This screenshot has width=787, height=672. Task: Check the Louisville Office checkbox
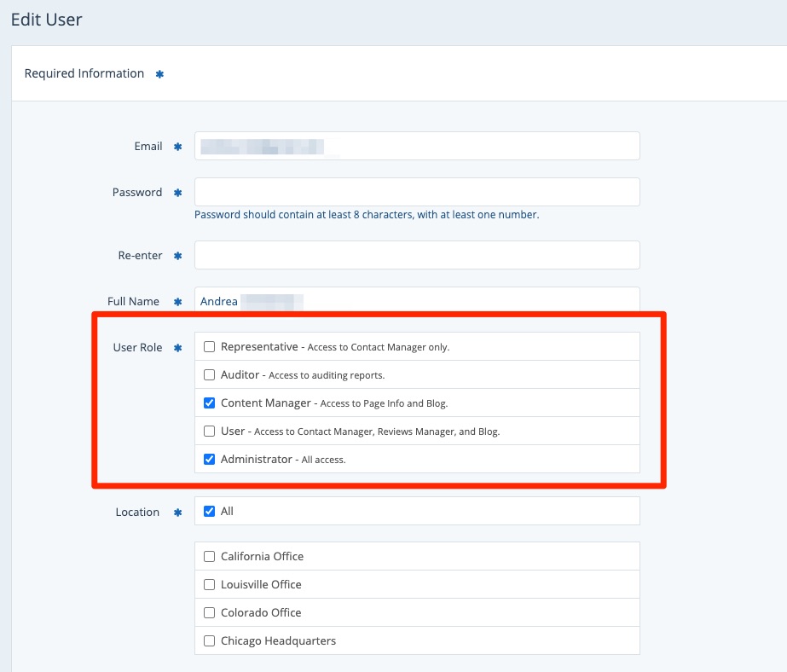[x=209, y=585]
